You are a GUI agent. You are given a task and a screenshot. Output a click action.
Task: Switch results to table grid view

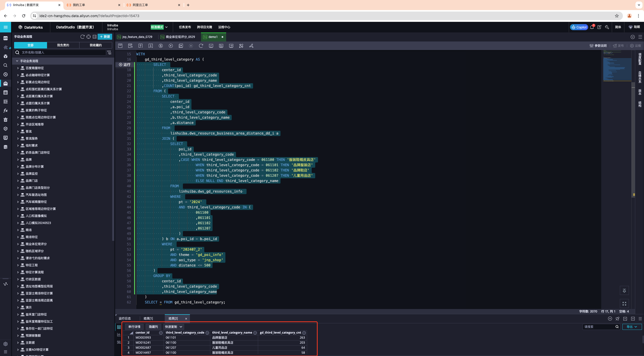119,327
